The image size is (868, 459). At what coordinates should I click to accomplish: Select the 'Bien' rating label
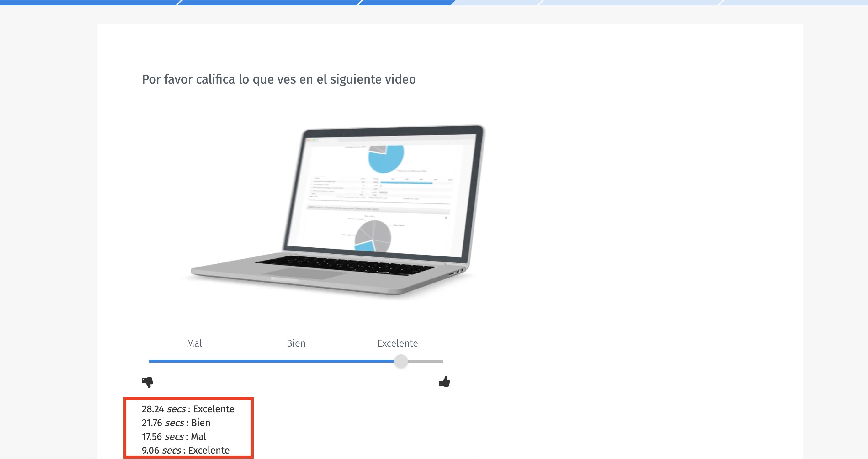coord(295,343)
